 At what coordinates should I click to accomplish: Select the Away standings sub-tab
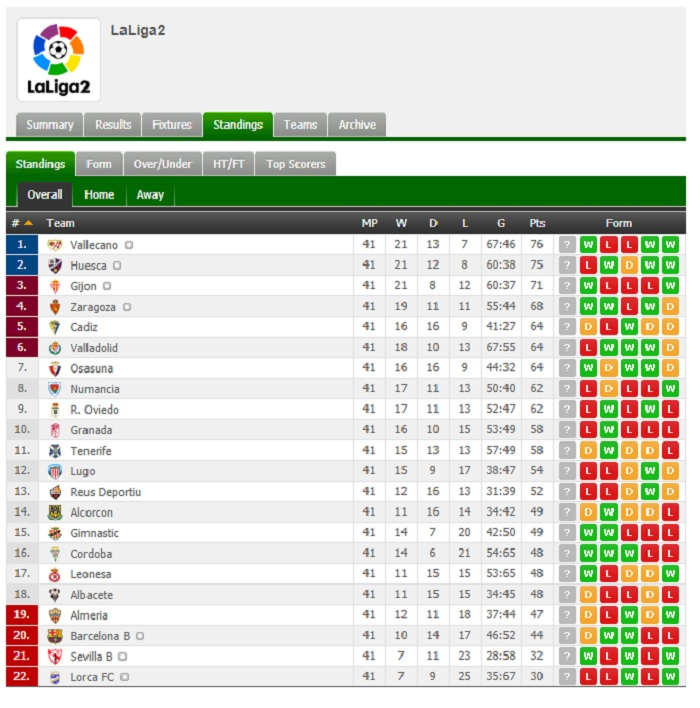[150, 195]
